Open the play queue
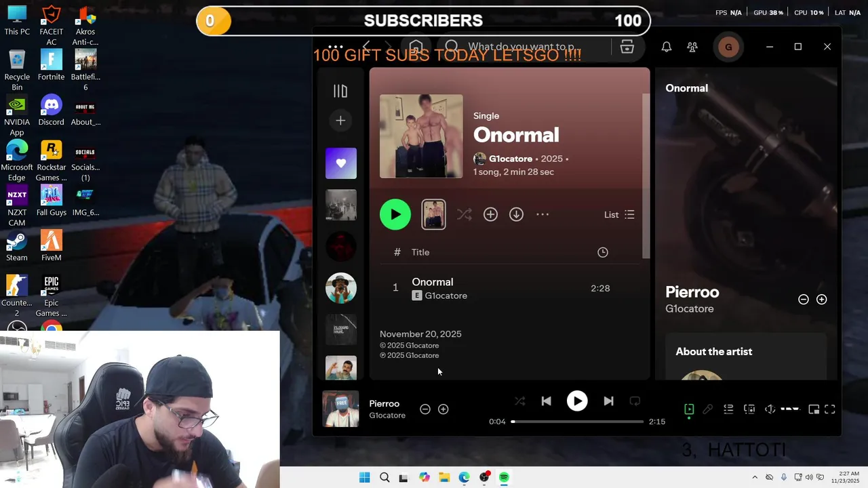 tap(728, 409)
